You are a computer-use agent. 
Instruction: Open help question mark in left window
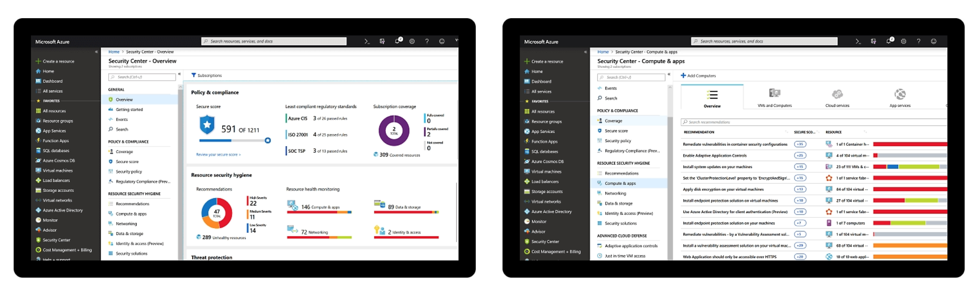(427, 41)
